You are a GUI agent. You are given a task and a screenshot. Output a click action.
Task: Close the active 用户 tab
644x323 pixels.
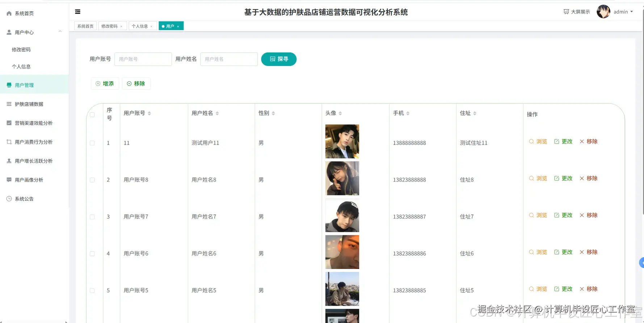tap(178, 26)
